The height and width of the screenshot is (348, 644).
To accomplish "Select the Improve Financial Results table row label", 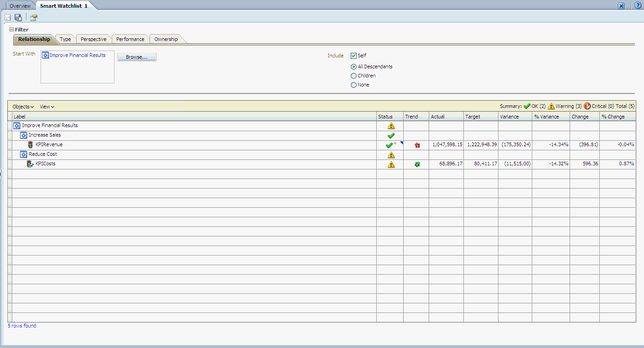I will point(50,126).
